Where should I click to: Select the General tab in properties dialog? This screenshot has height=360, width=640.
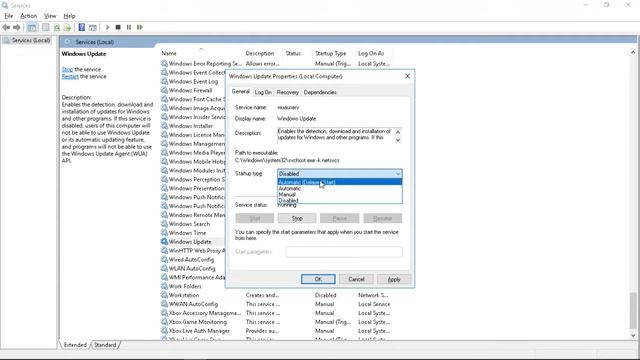(x=240, y=91)
